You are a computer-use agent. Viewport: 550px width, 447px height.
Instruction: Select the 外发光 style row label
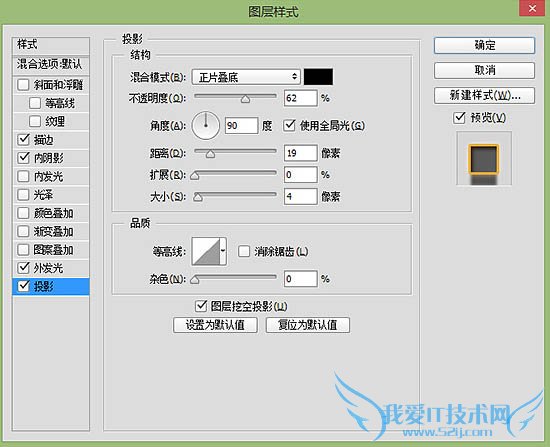click(48, 268)
